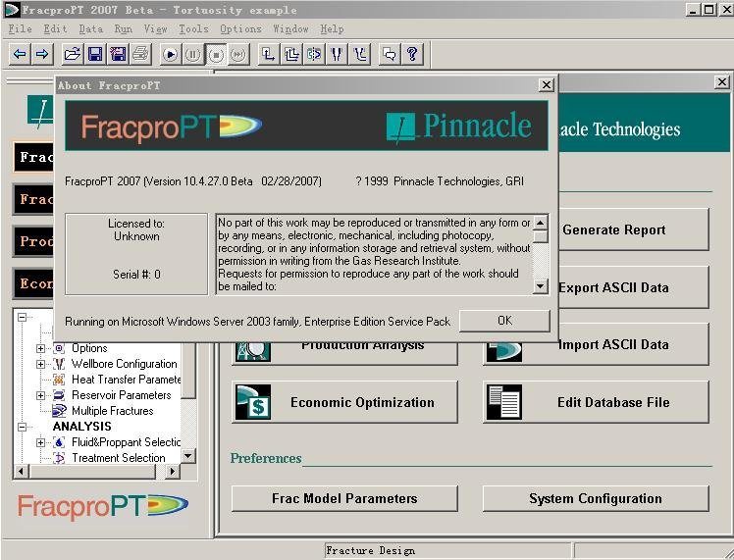Image resolution: width=734 pixels, height=560 pixels.
Task: Select the Multiple Fractures tree icon
Action: 59,411
